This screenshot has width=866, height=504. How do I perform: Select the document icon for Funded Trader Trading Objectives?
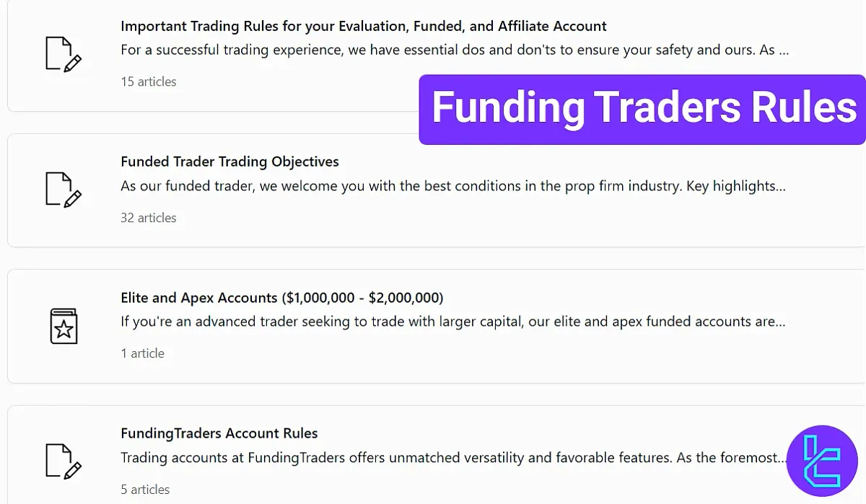(64, 190)
